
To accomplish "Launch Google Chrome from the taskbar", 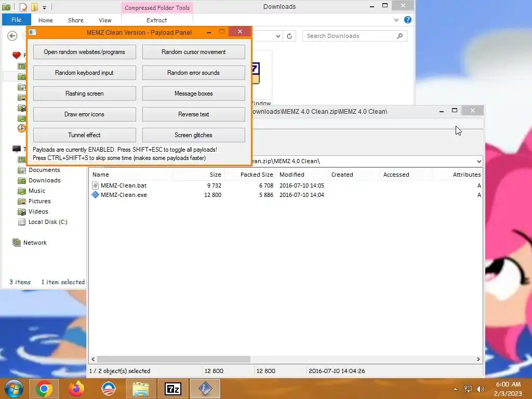I will [x=44, y=389].
